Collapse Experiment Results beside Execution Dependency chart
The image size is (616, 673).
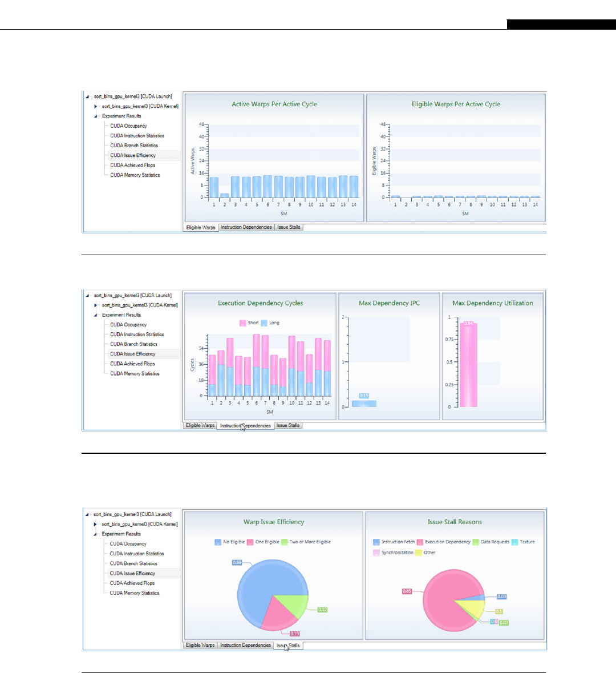click(95, 315)
